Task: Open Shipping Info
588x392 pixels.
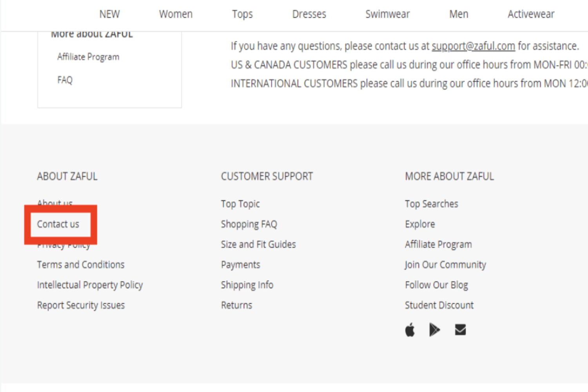Action: (247, 285)
